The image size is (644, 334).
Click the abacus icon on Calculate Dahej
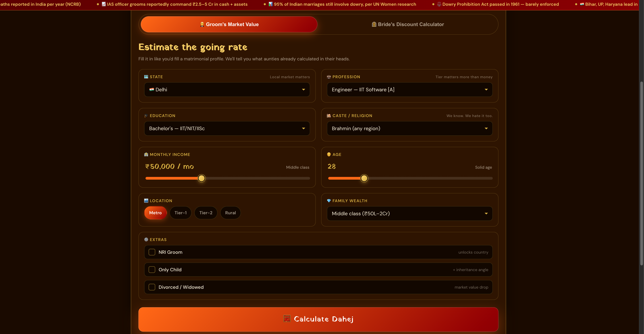tap(287, 319)
